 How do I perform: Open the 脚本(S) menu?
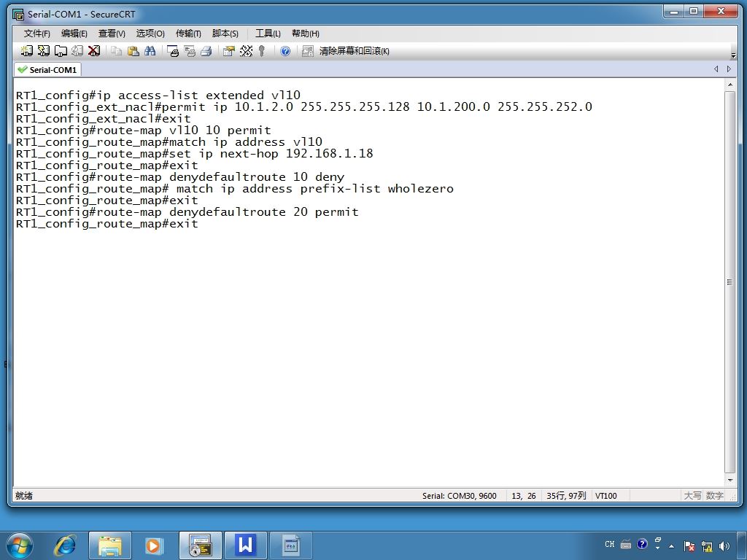(225, 34)
